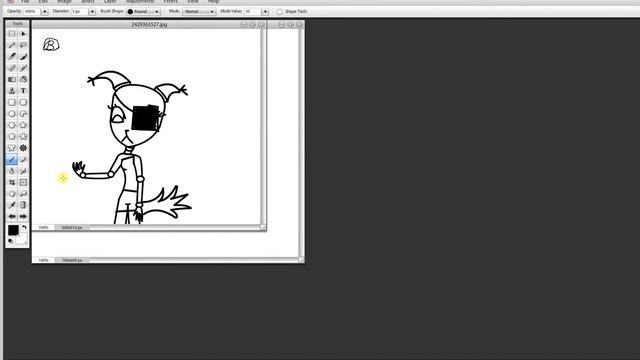Viewport: 640px width, 360px height.
Task: Open the Help menu
Action: coord(213,2)
